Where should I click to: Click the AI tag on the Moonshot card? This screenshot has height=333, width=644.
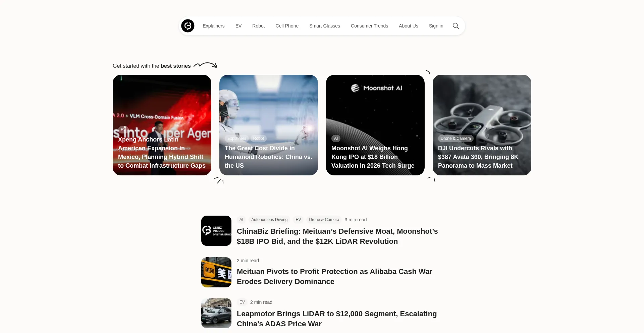pos(336,138)
